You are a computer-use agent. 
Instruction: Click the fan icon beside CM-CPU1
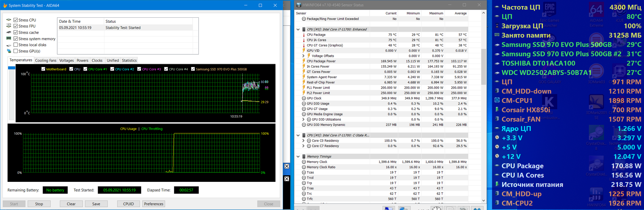(x=497, y=100)
